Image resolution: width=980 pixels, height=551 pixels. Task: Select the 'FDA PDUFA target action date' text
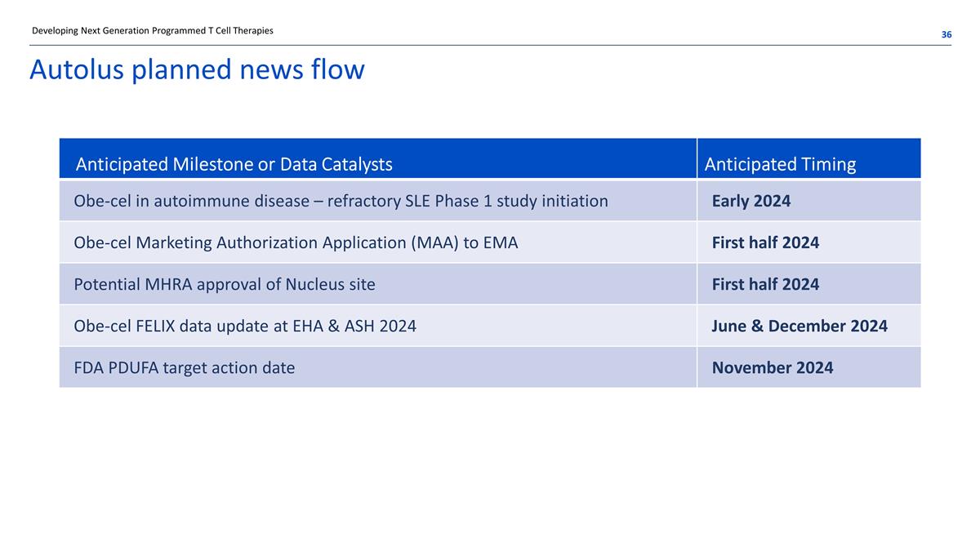click(x=184, y=368)
